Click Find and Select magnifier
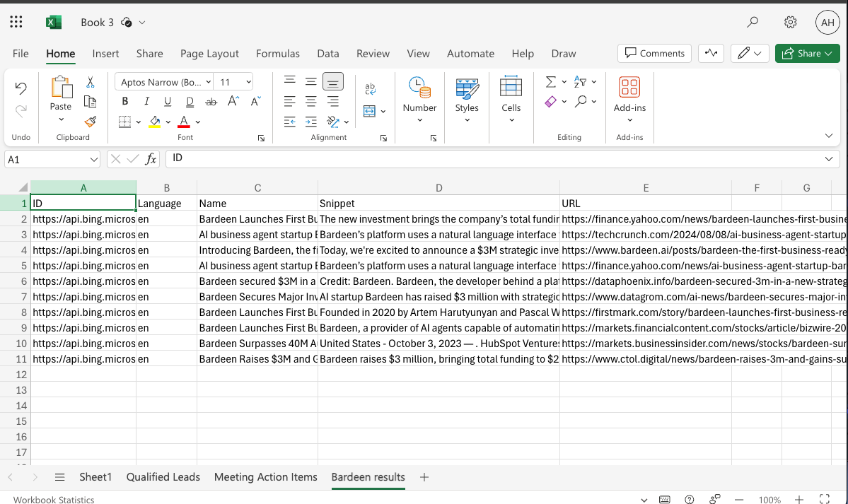This screenshot has height=504, width=848. [x=581, y=101]
